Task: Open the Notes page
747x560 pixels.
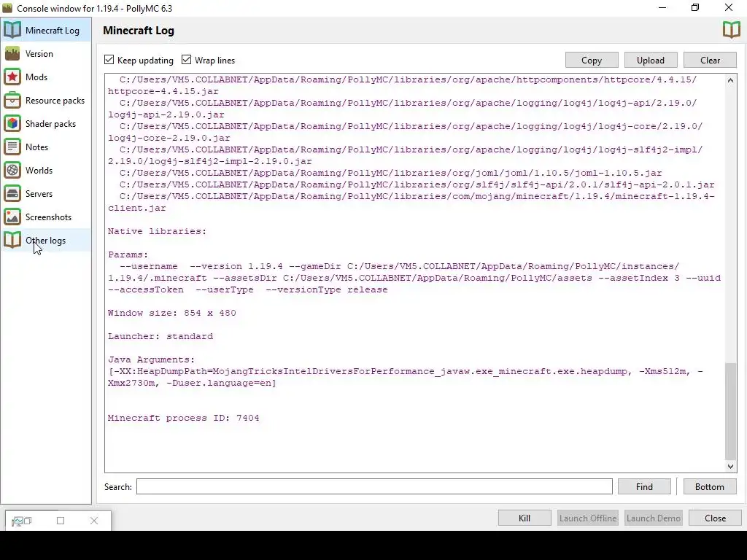Action: pos(46,147)
